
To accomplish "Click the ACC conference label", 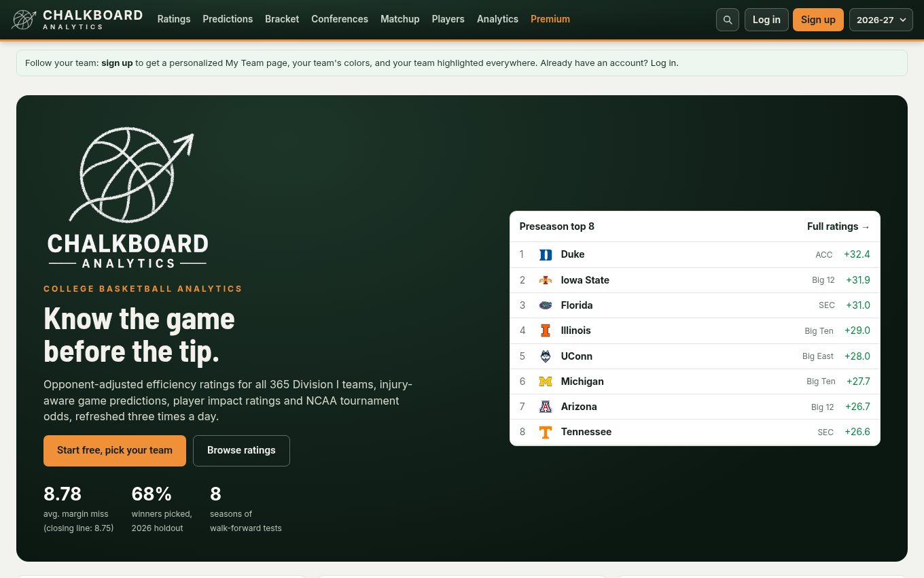I will coord(824,255).
